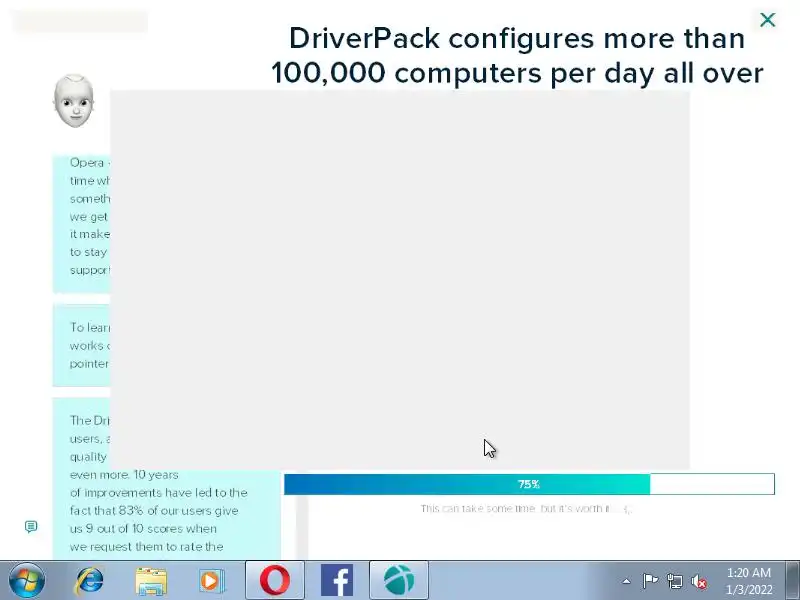Click the 'To learn' message bubble
800x600 pixels.
[x=82, y=345]
